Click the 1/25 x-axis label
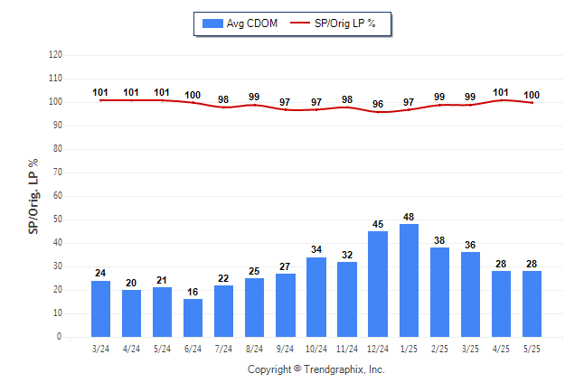 coord(409,350)
